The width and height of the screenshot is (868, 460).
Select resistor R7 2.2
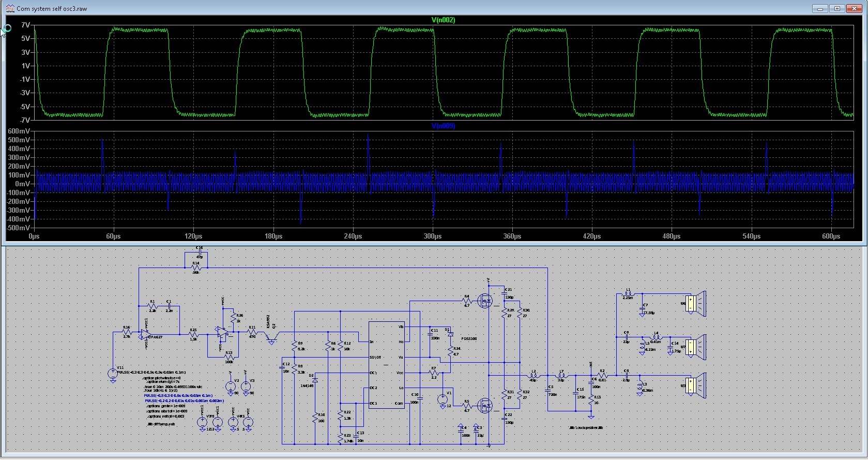(x=434, y=373)
